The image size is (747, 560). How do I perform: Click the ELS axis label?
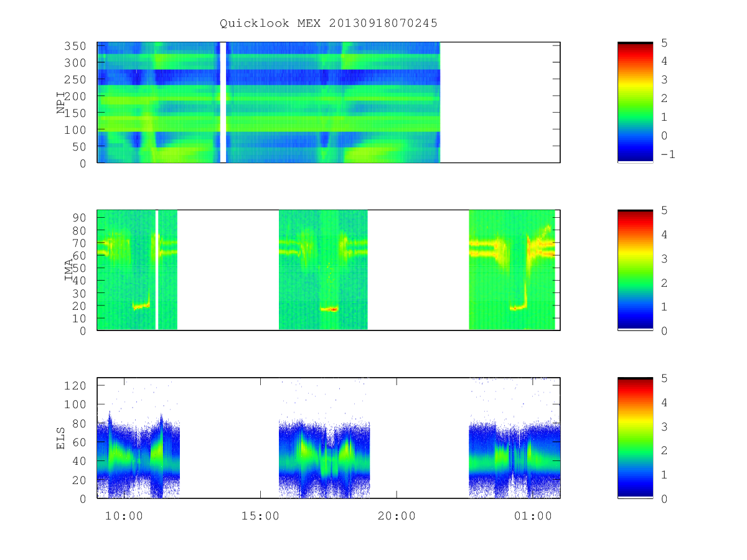(62, 437)
